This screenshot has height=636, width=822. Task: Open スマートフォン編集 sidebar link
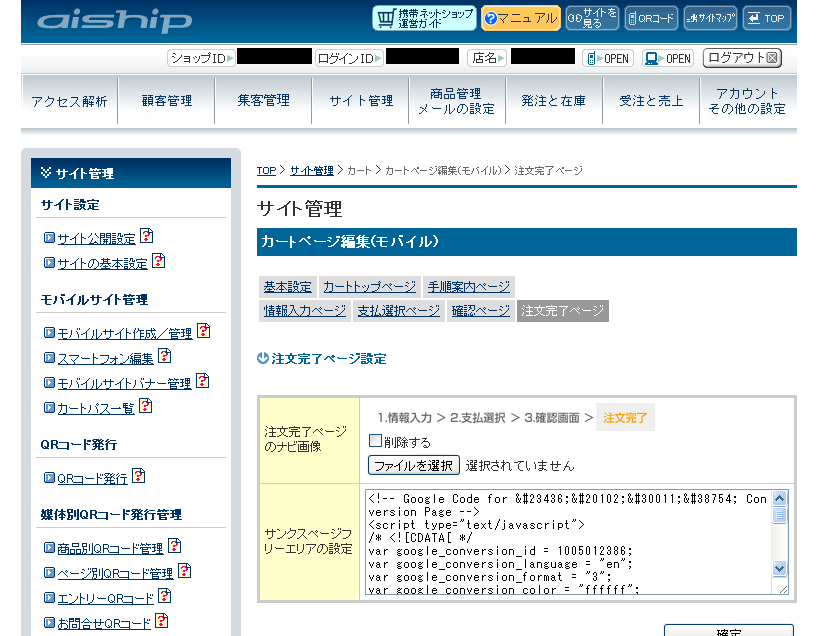click(105, 359)
